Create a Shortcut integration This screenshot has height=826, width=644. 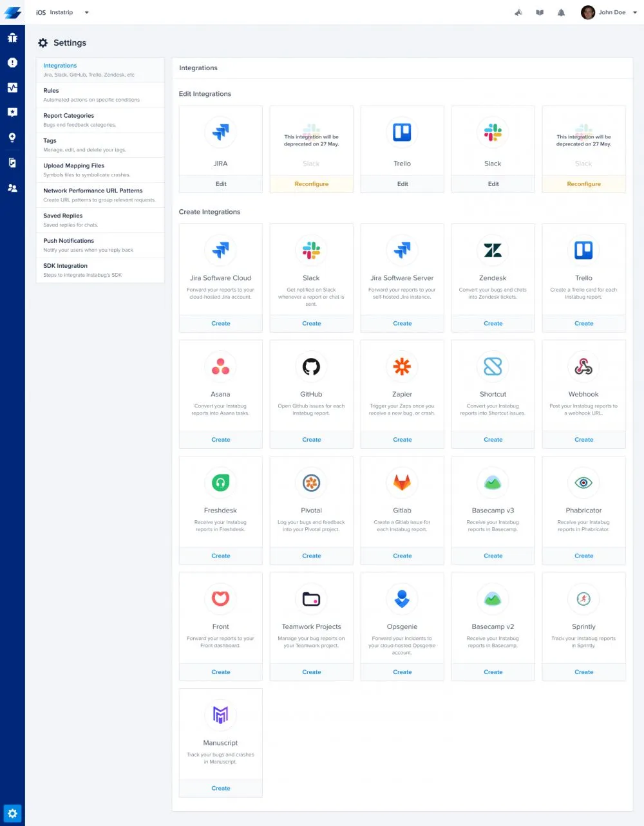tap(493, 440)
